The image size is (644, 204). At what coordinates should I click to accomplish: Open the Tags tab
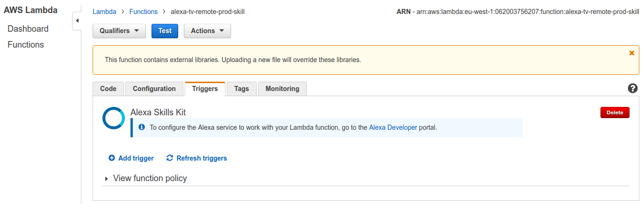[x=242, y=89]
